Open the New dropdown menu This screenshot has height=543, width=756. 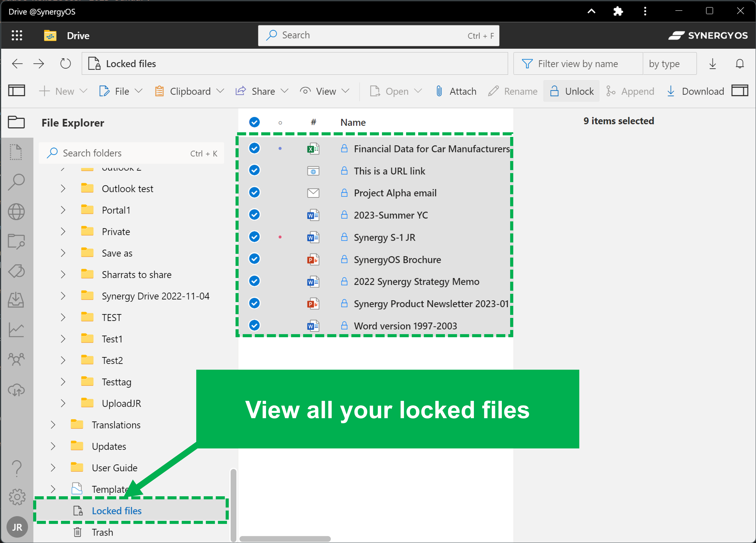tap(63, 91)
